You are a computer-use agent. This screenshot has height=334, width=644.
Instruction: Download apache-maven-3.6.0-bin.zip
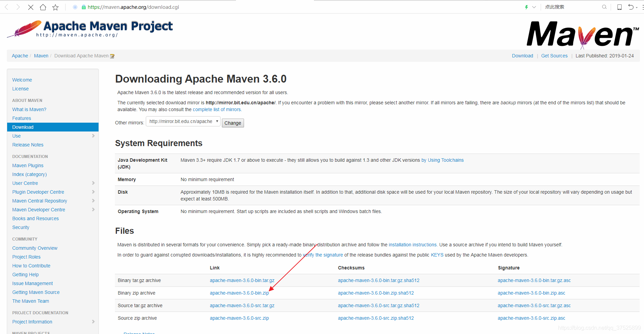[239, 293]
